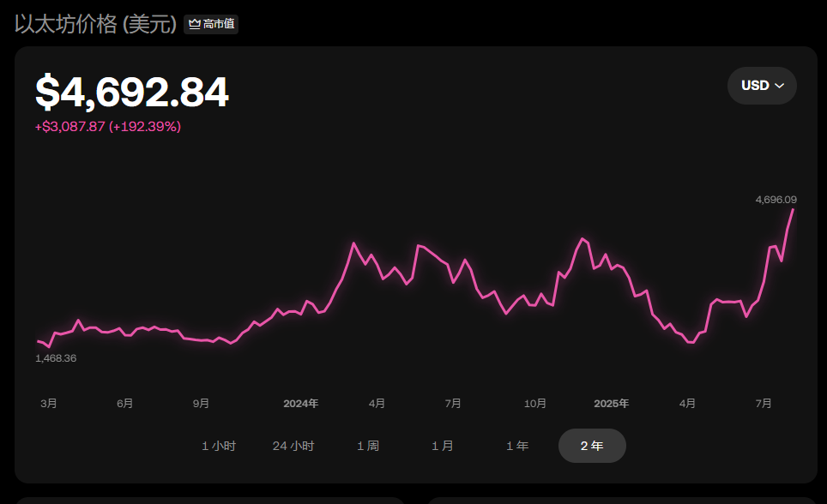Select the 1 小时 time range
Image resolution: width=827 pixels, height=504 pixels.
[219, 446]
